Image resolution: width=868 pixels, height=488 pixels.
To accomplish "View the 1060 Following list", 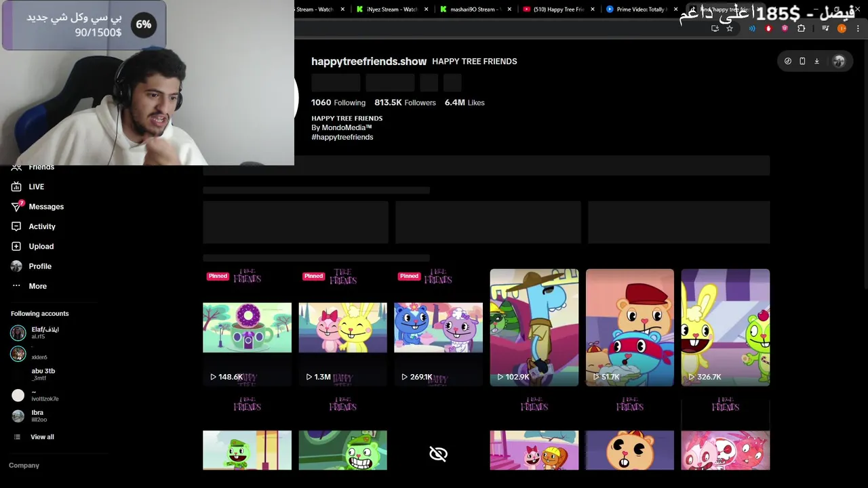I will click(338, 102).
